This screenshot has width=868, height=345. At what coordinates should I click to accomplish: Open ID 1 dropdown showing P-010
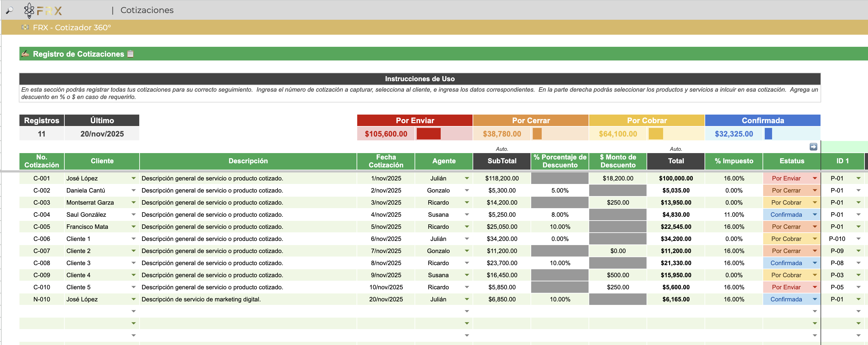pos(858,239)
